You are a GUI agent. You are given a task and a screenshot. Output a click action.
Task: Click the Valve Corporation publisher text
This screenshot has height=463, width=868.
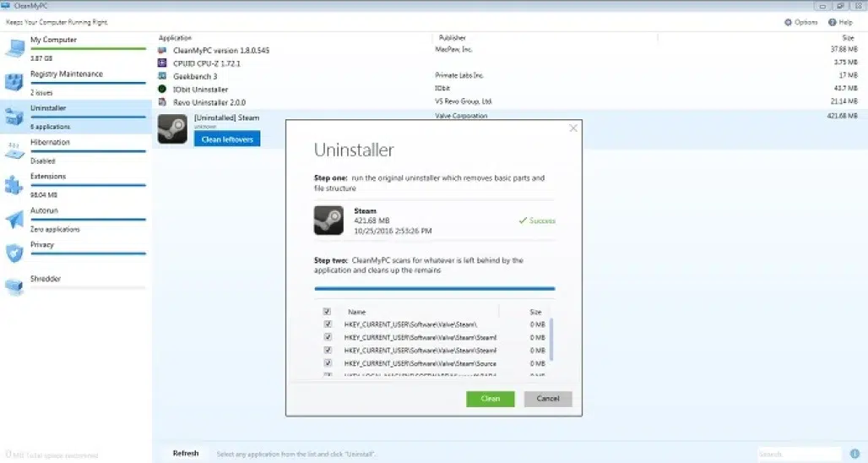tap(461, 116)
